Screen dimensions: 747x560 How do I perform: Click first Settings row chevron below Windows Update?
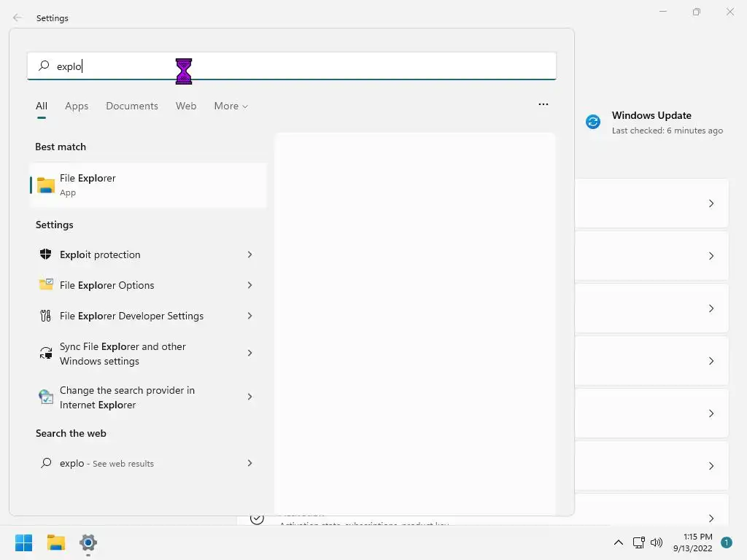click(x=711, y=203)
